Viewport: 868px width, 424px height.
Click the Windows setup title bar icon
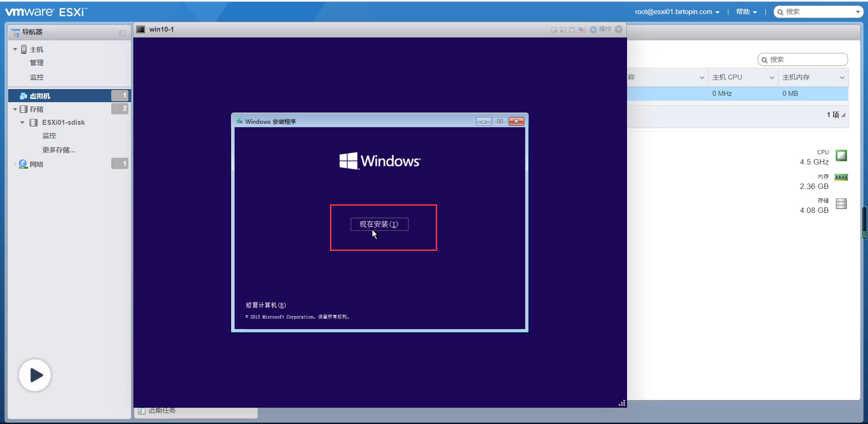coord(239,121)
